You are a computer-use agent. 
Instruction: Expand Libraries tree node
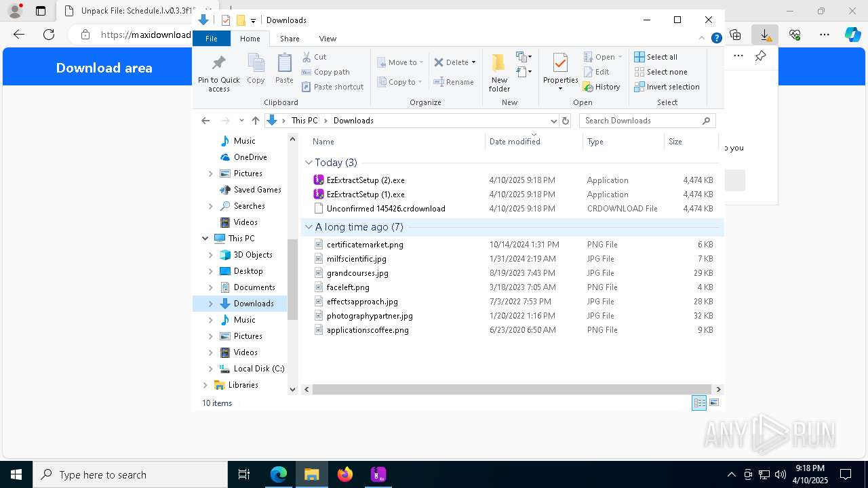205,385
